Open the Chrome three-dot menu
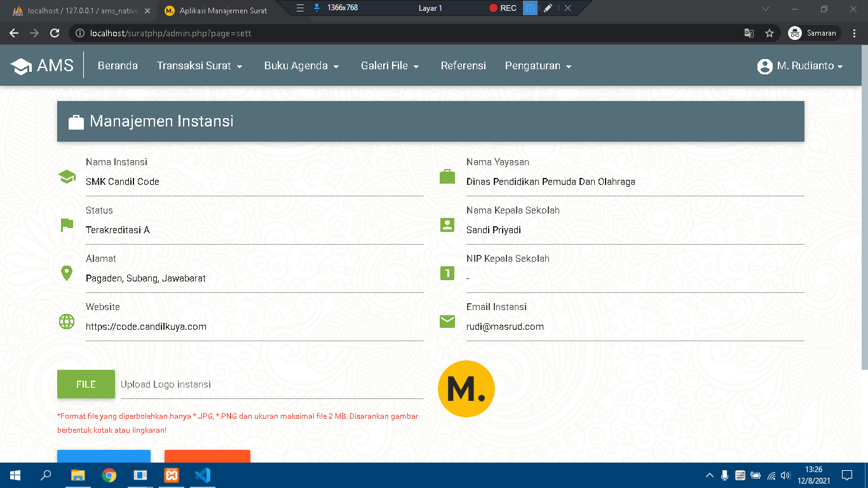Image resolution: width=868 pixels, height=488 pixels. [x=854, y=33]
